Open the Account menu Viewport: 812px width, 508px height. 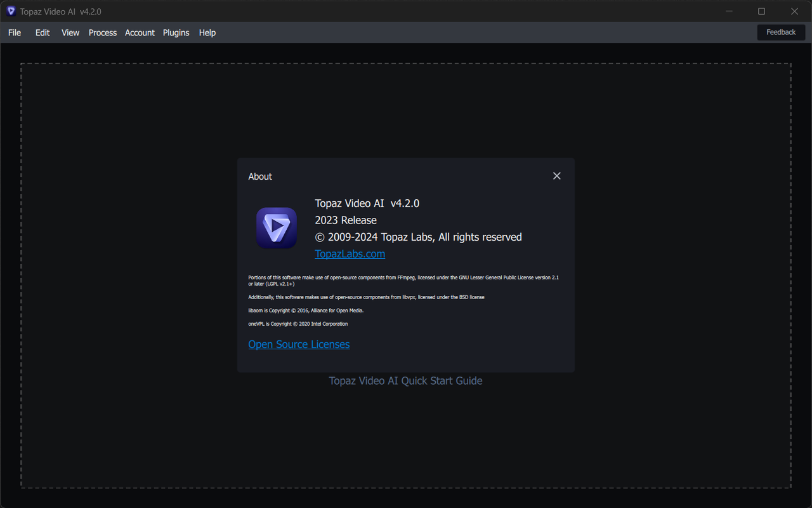tap(140, 32)
